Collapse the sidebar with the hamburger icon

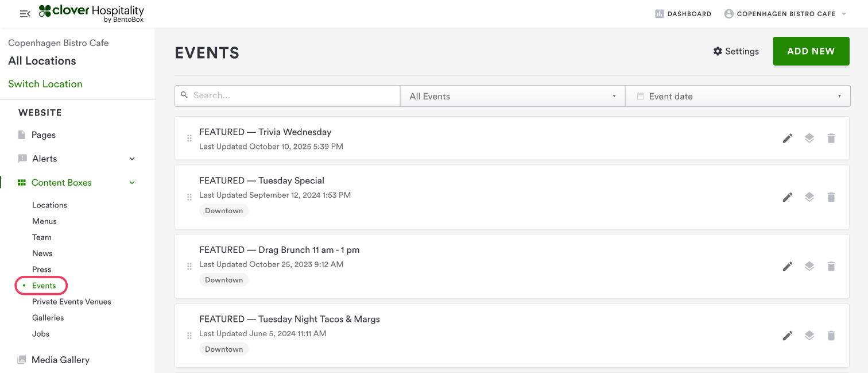click(x=25, y=14)
